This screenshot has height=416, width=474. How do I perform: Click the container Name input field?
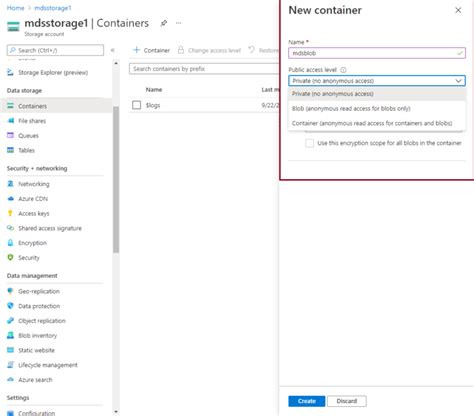(377, 53)
